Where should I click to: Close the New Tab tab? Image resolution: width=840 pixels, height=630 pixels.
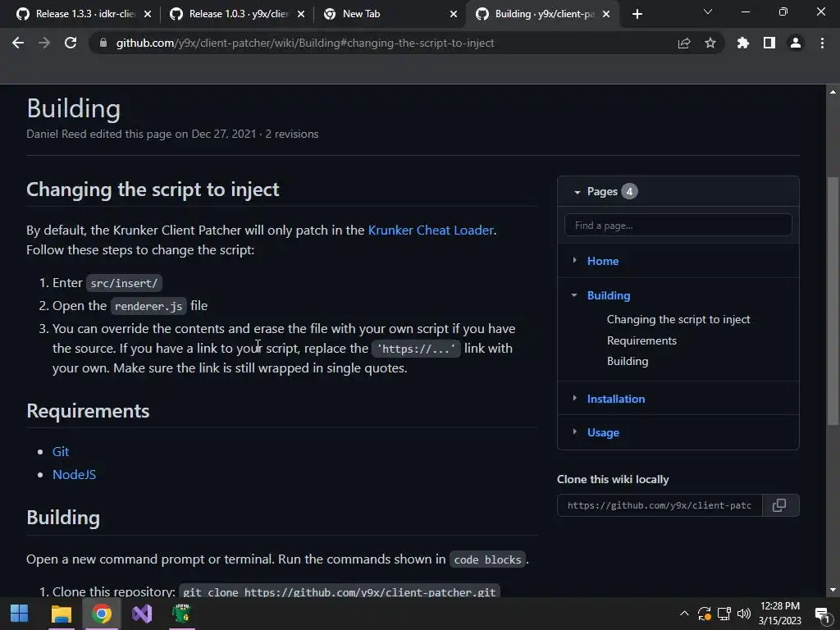[x=454, y=14]
